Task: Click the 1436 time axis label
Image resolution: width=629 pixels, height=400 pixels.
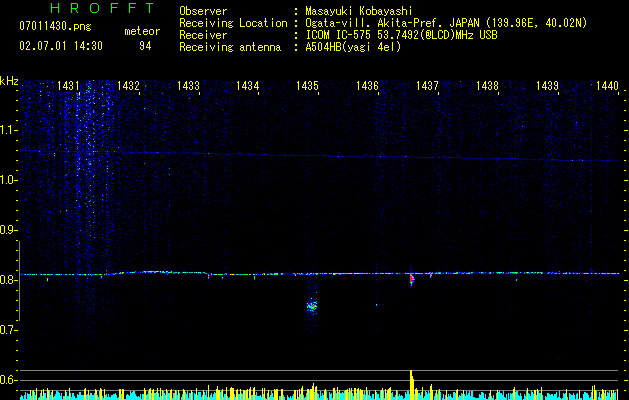Action: point(367,85)
